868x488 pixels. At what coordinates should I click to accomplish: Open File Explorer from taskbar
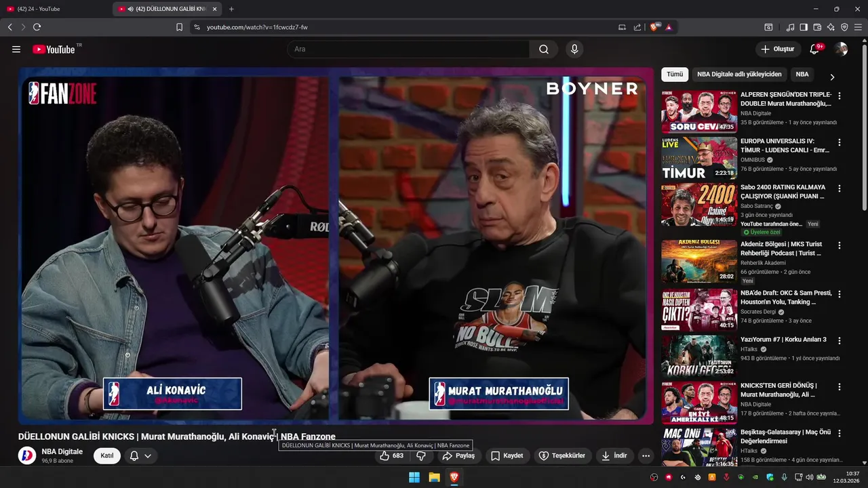coord(434,477)
